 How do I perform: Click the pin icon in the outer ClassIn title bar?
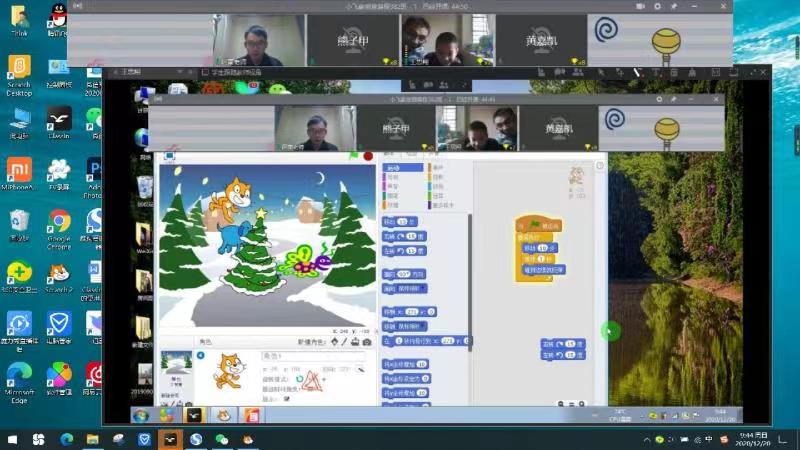coord(674,6)
